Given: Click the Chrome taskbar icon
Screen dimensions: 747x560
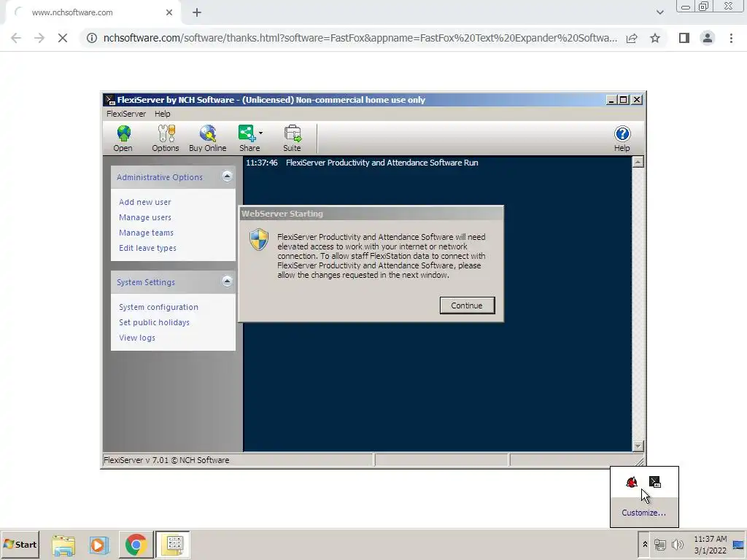Looking at the screenshot, I should [x=136, y=544].
